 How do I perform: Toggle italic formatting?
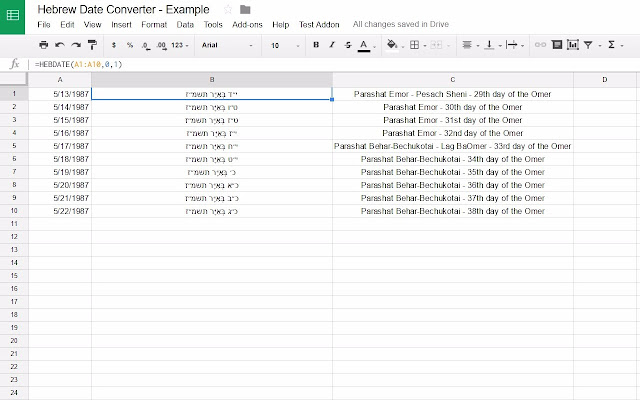[332, 45]
